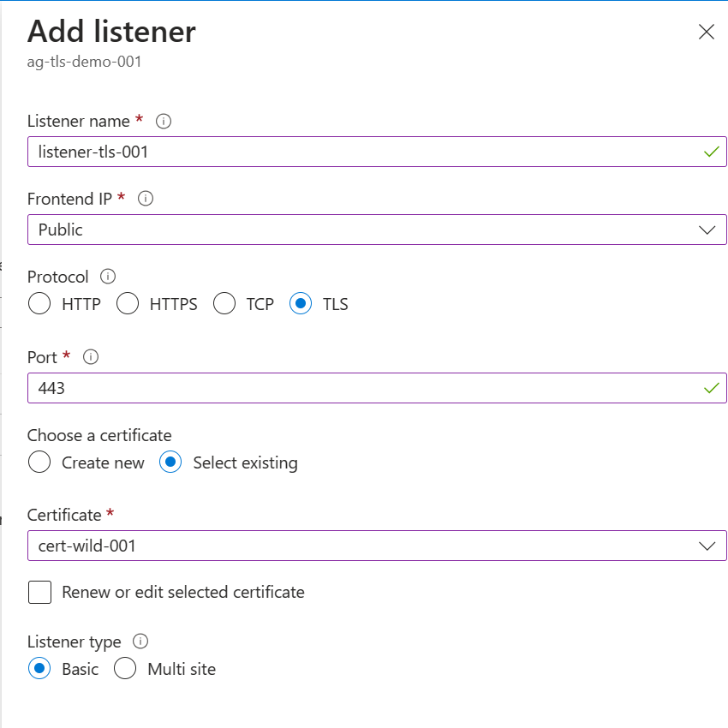The height and width of the screenshot is (728, 728).
Task: Click inside the Listener name field
Action: click(x=343, y=152)
